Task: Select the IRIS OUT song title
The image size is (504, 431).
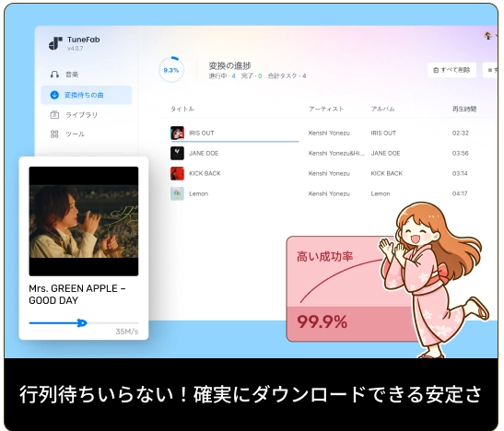Action: coord(202,133)
